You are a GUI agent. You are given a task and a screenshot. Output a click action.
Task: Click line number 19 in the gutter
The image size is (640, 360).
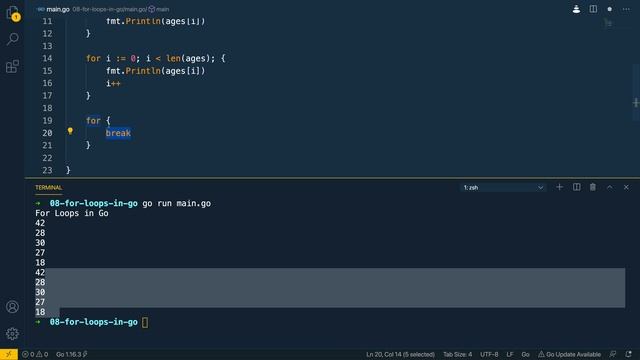pyautogui.click(x=47, y=120)
